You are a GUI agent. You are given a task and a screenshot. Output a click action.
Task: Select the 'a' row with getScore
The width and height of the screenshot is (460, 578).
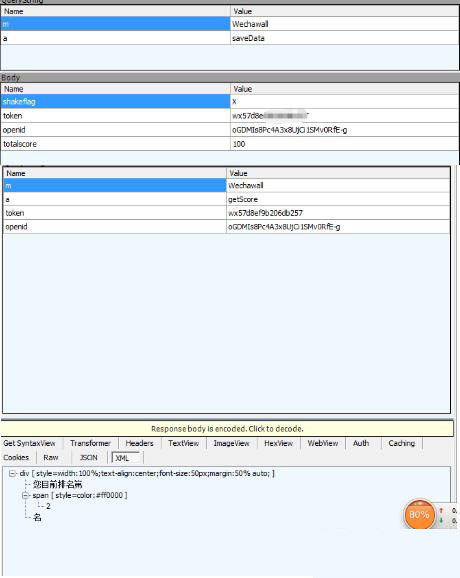pyautogui.click(x=227, y=199)
